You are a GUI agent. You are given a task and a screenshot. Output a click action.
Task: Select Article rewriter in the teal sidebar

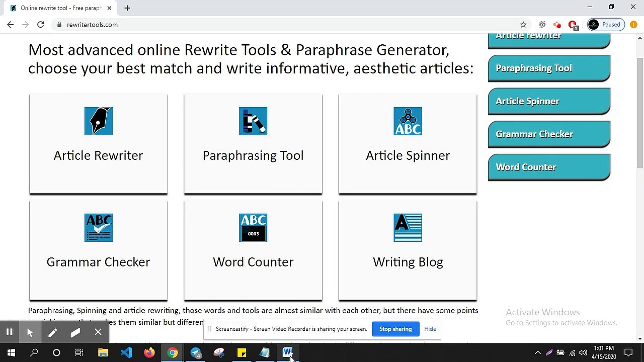549,40
